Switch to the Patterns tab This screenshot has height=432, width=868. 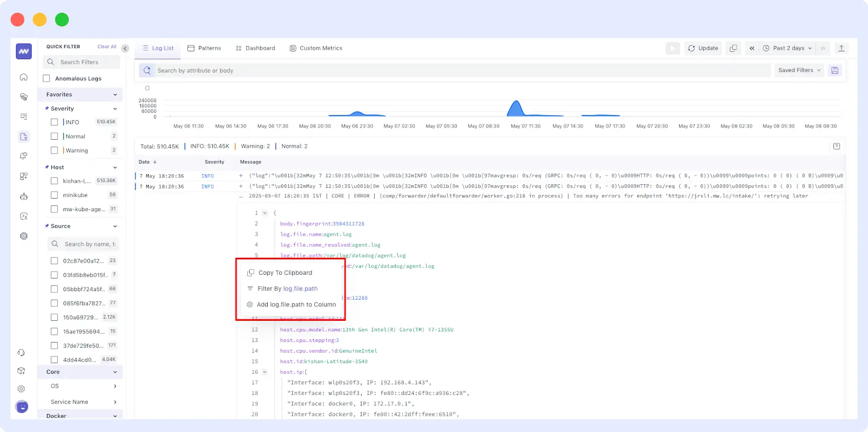(204, 48)
